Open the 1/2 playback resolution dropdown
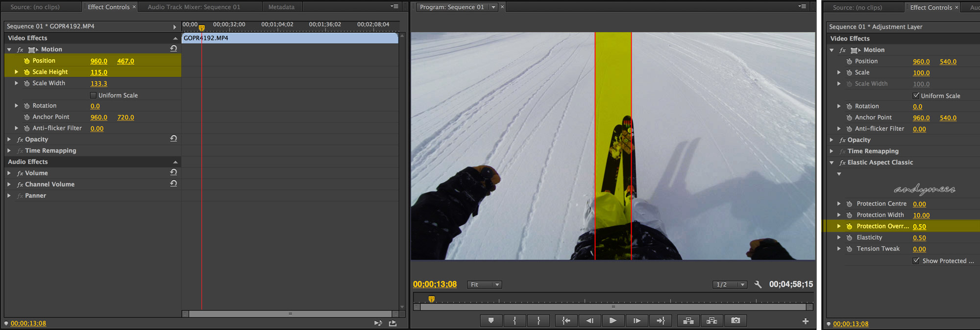Viewport: 980px width, 330px height. (730, 284)
